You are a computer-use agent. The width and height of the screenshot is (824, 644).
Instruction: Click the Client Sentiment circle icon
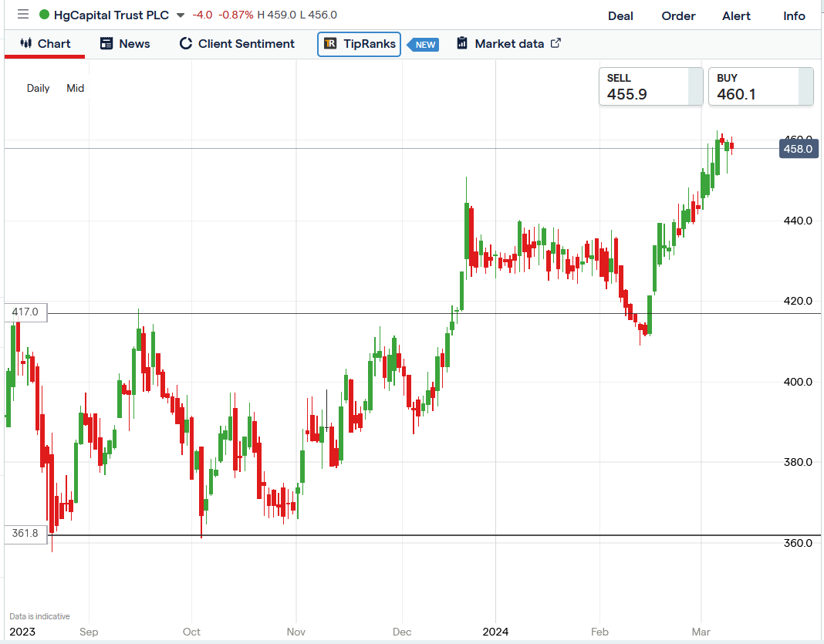coord(185,44)
